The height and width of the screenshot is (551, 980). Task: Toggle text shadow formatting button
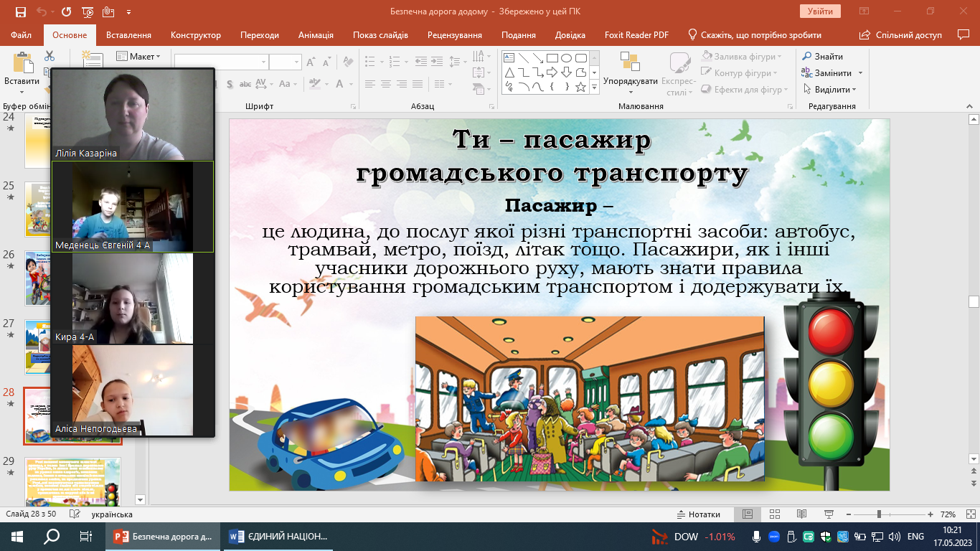(230, 84)
